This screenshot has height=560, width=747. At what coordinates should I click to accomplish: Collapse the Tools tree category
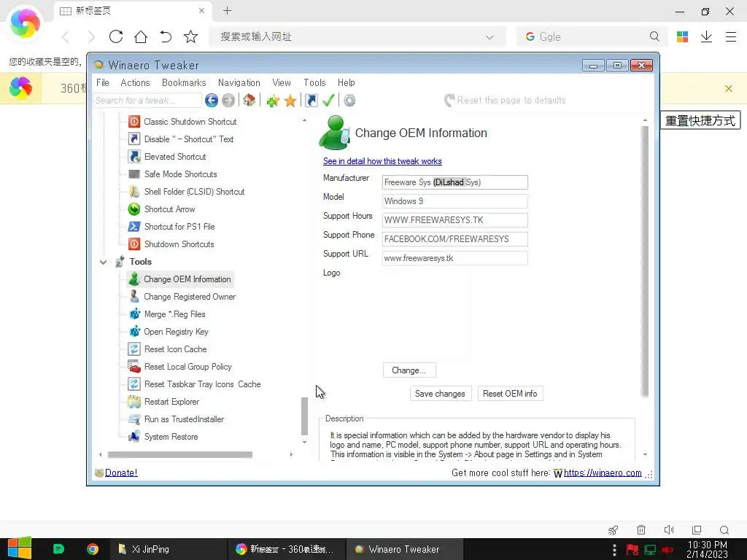[103, 262]
